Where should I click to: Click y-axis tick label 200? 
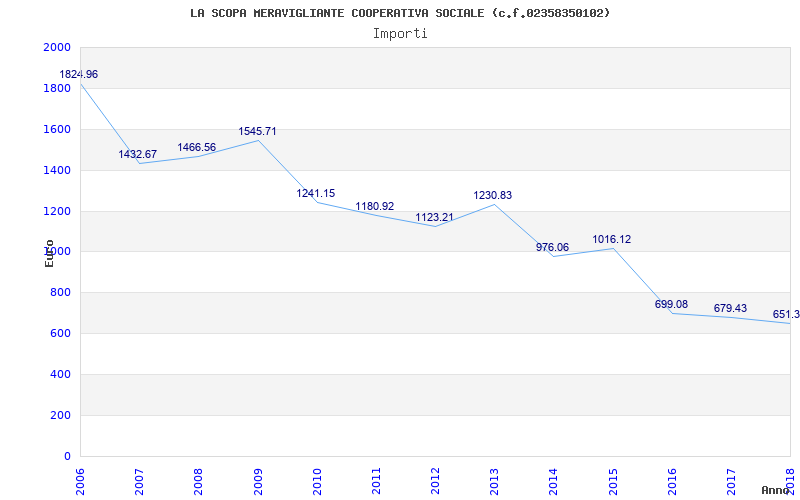(x=60, y=415)
